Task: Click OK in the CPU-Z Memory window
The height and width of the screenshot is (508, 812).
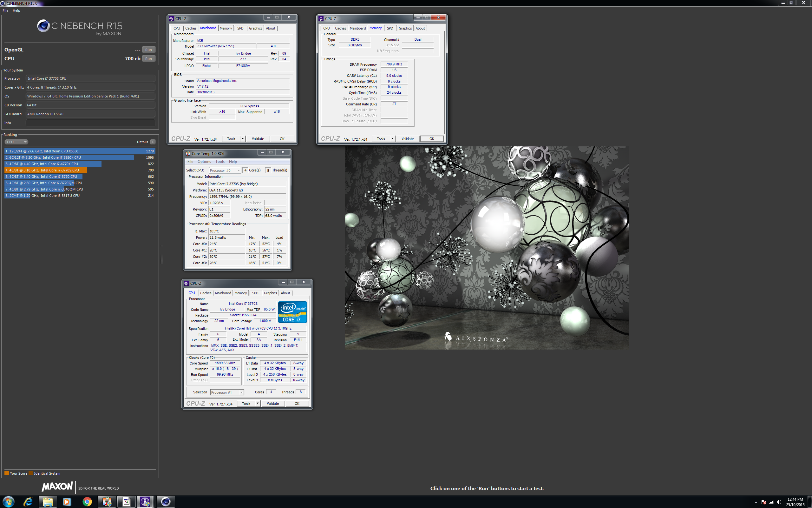Action: point(432,139)
